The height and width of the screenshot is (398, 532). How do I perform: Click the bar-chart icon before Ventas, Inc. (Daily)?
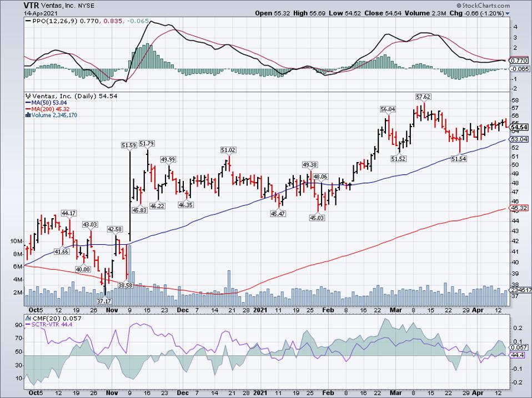28,96
